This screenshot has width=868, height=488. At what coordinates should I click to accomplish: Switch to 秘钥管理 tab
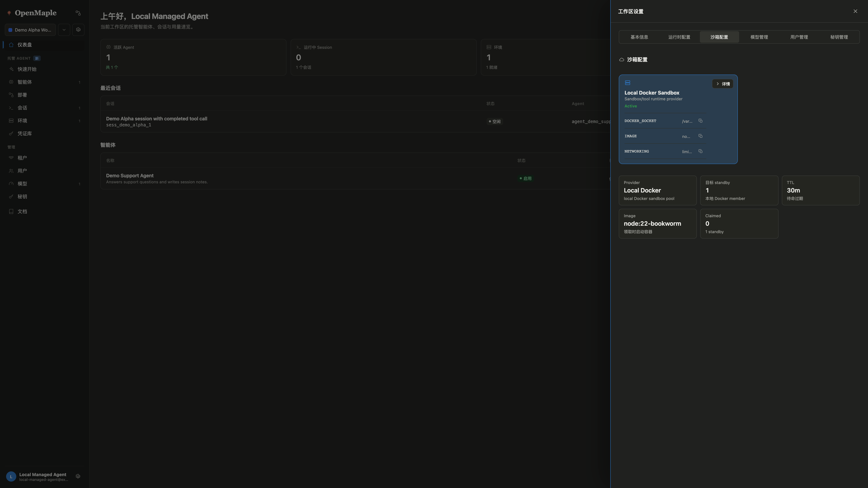coord(839,37)
